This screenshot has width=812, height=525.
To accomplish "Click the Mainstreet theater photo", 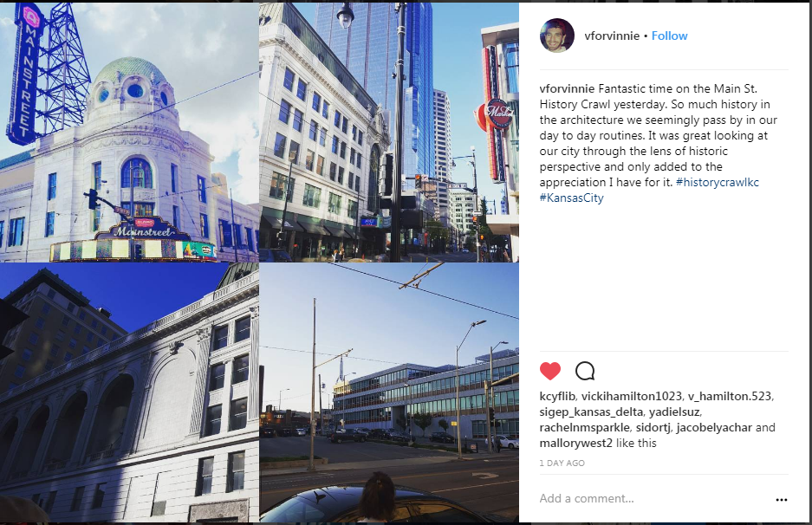I will coord(129,132).
